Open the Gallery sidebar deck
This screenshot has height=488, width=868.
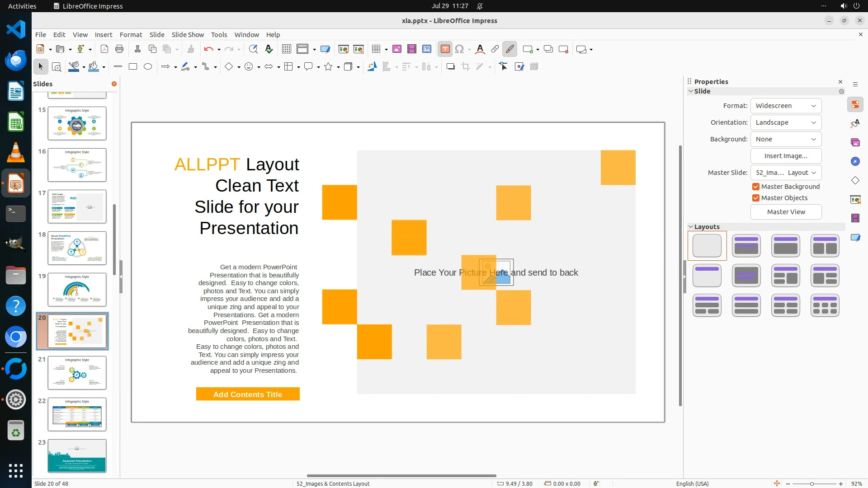click(x=855, y=142)
